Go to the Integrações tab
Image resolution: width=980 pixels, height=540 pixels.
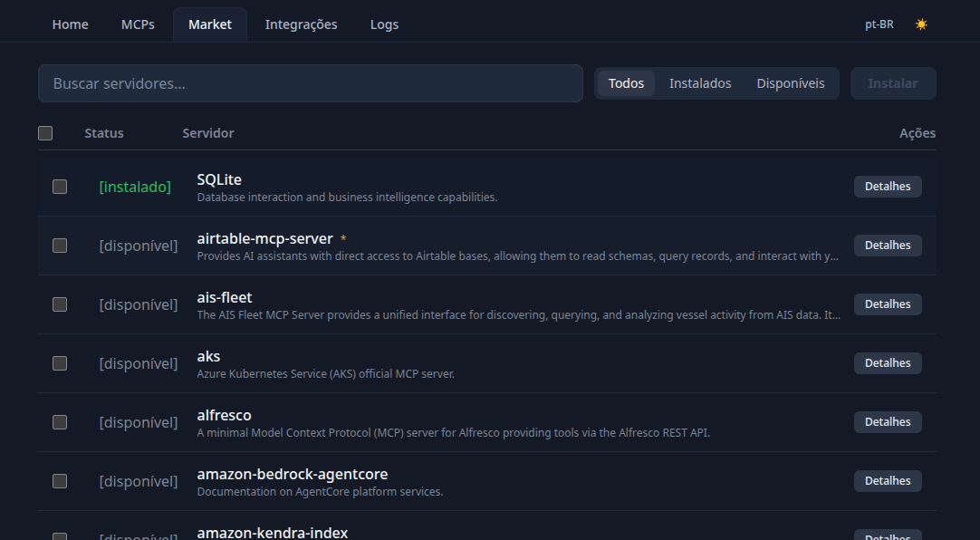tap(302, 24)
